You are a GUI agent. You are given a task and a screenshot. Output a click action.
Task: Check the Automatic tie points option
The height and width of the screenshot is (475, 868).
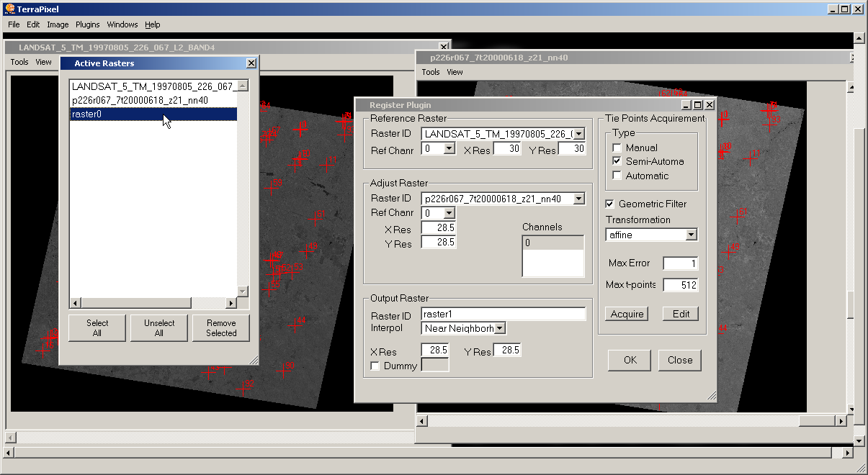617,176
